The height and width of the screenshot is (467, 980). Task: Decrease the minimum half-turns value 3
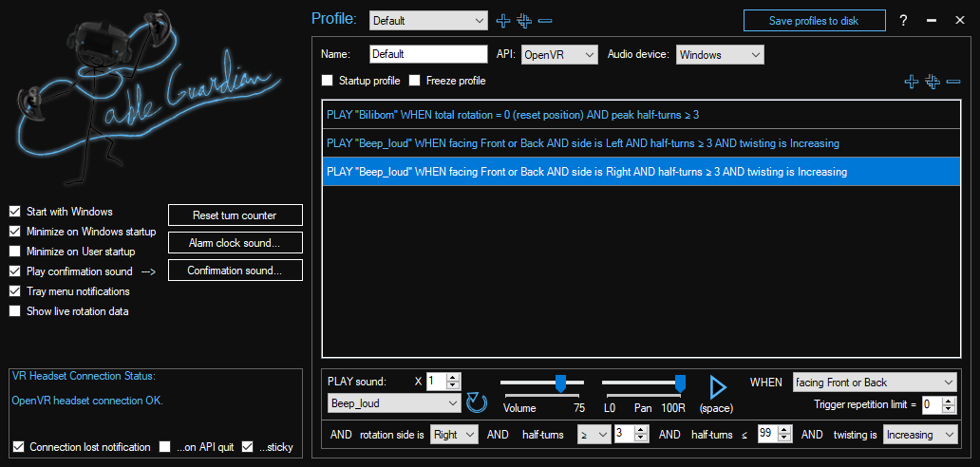pos(641,439)
